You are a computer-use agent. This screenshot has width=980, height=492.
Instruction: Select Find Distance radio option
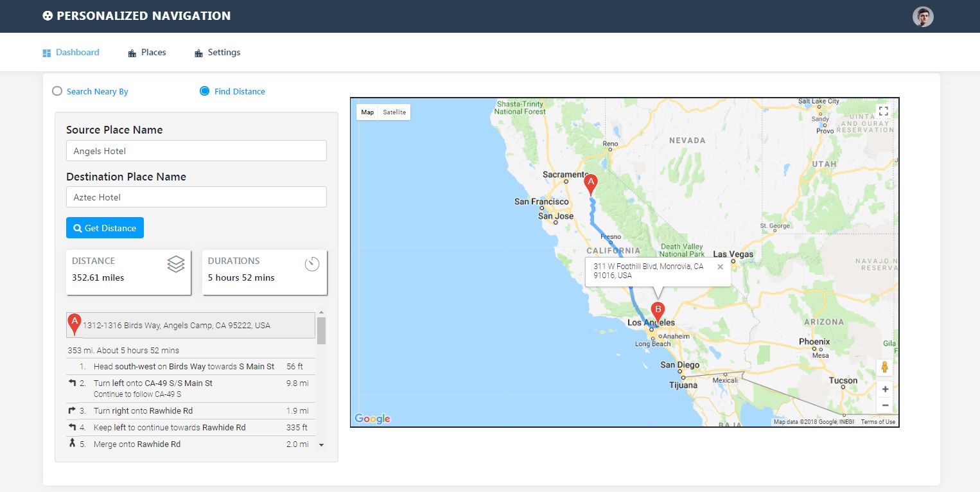(205, 91)
